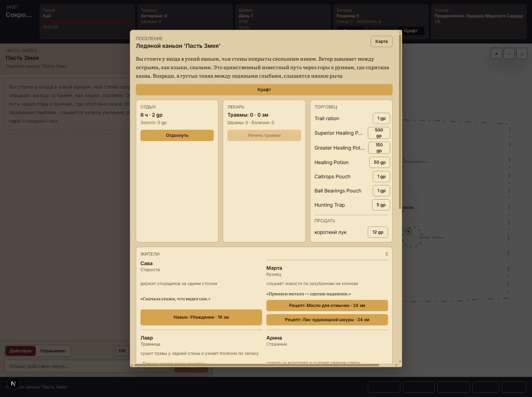Click the День 1 time text
This screenshot has height=397, width=532.
pyautogui.click(x=245, y=16)
